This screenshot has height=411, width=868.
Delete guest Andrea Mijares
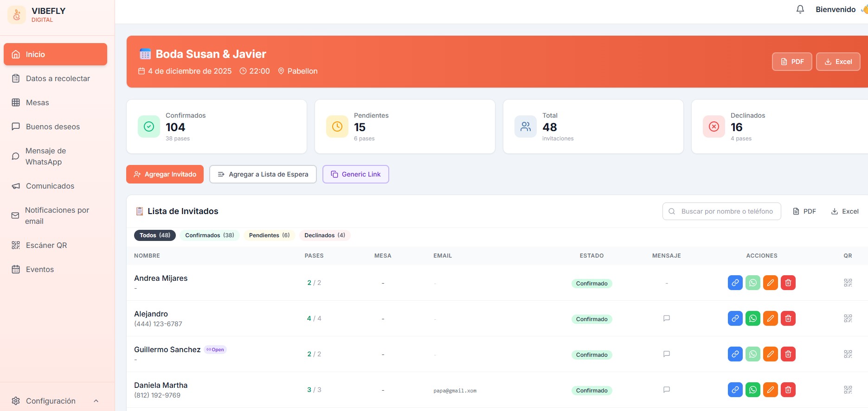[x=788, y=283]
